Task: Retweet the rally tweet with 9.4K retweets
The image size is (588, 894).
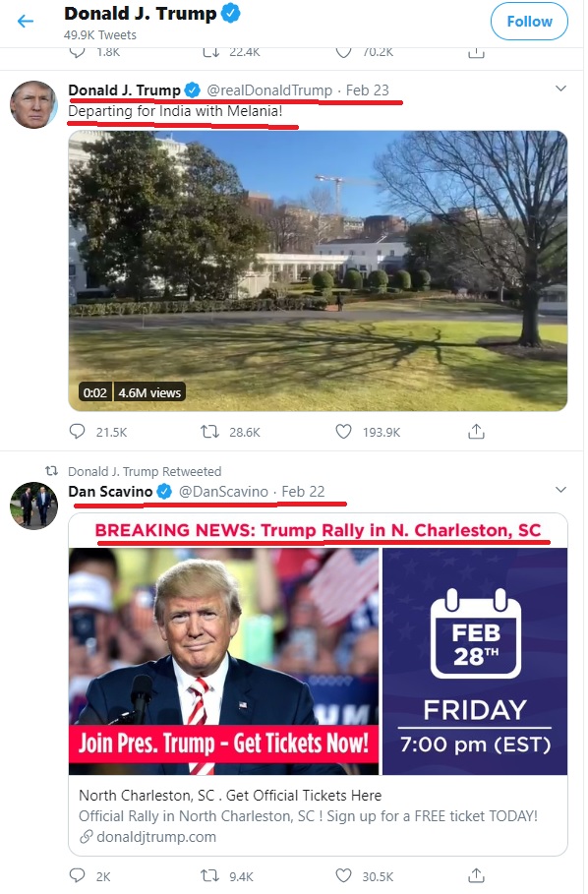Action: click(x=209, y=875)
